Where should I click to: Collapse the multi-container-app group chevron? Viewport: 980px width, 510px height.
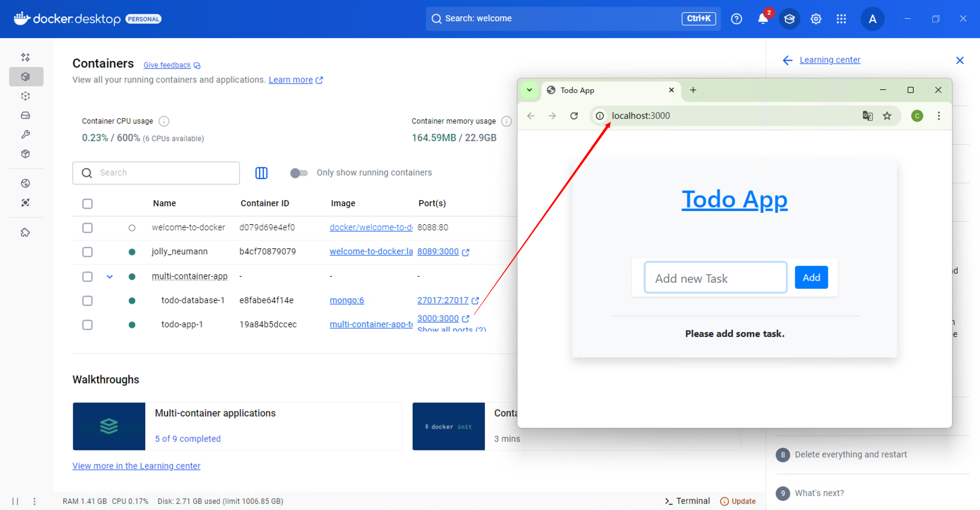point(110,277)
